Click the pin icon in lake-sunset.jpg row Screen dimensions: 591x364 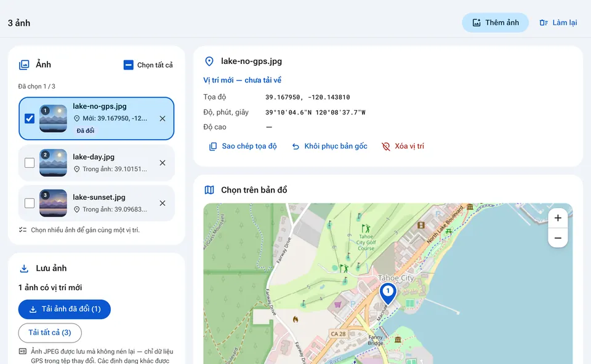[x=76, y=210]
